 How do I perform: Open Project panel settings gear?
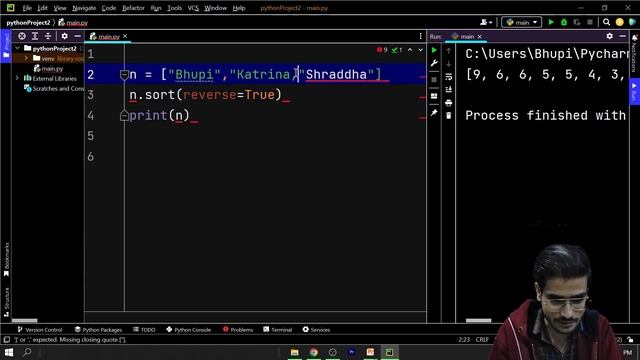[x=64, y=36]
